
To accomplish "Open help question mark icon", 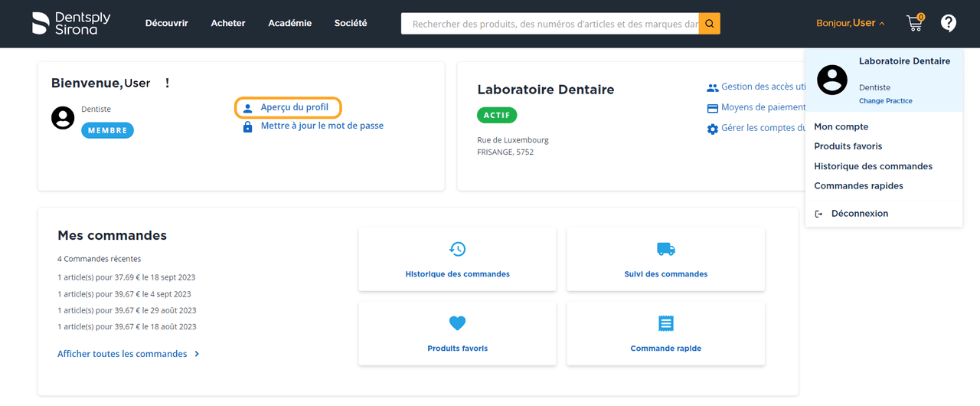I will [x=949, y=23].
